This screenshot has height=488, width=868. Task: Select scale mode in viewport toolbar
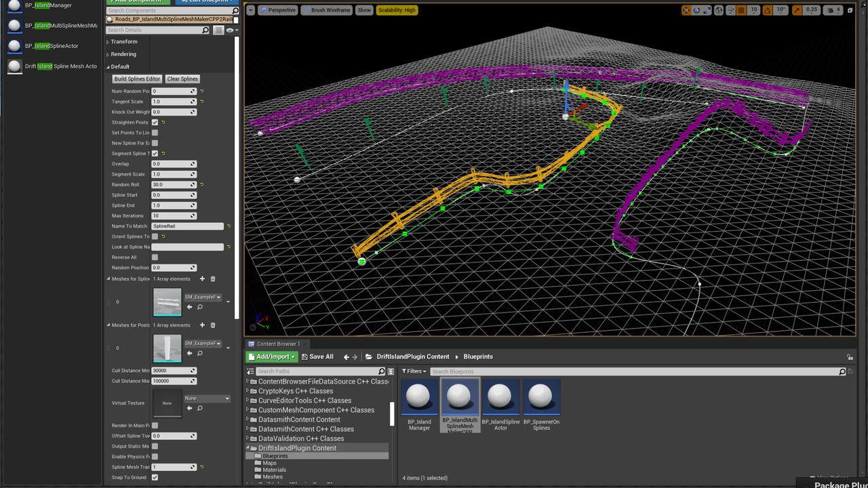tap(707, 10)
